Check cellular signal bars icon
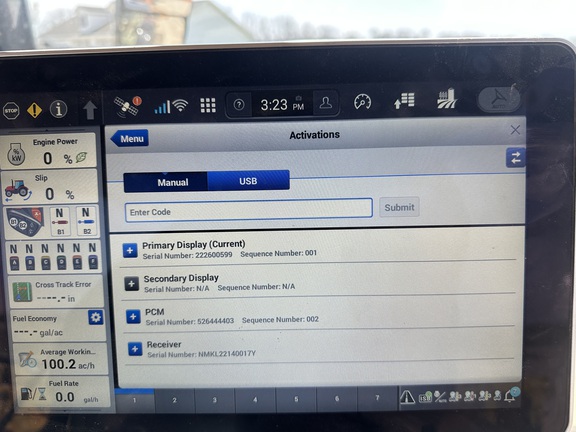Image resolution: width=576 pixels, height=432 pixels. click(x=162, y=107)
